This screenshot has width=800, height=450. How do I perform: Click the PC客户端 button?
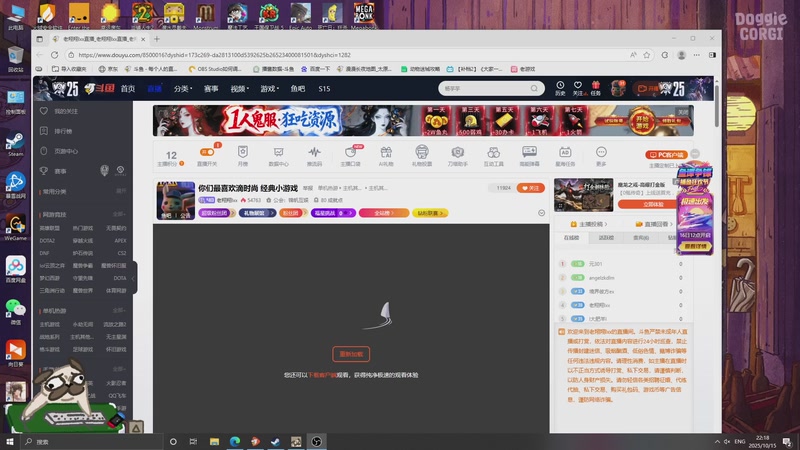[x=666, y=155]
